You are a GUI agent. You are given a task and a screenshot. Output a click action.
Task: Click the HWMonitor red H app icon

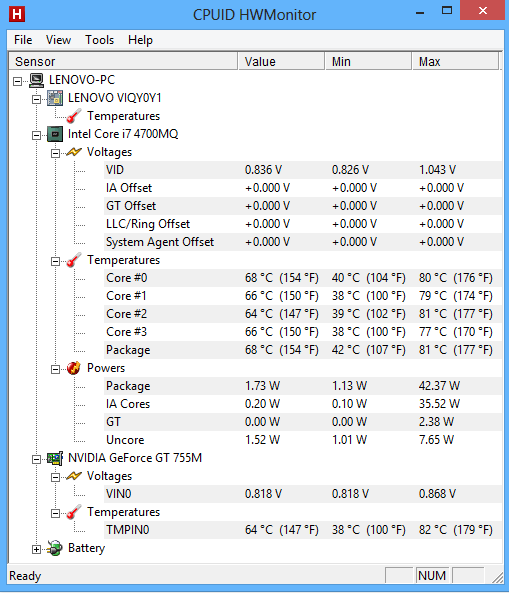click(17, 14)
